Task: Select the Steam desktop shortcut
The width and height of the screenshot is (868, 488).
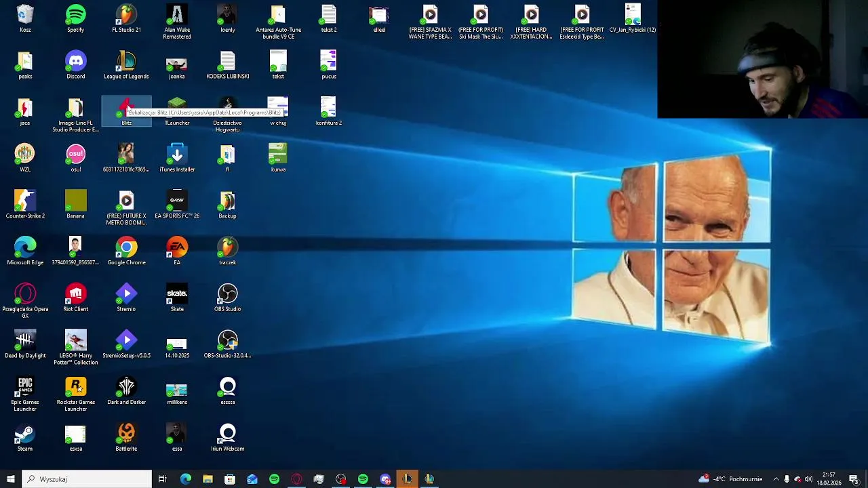Action: [x=25, y=437]
